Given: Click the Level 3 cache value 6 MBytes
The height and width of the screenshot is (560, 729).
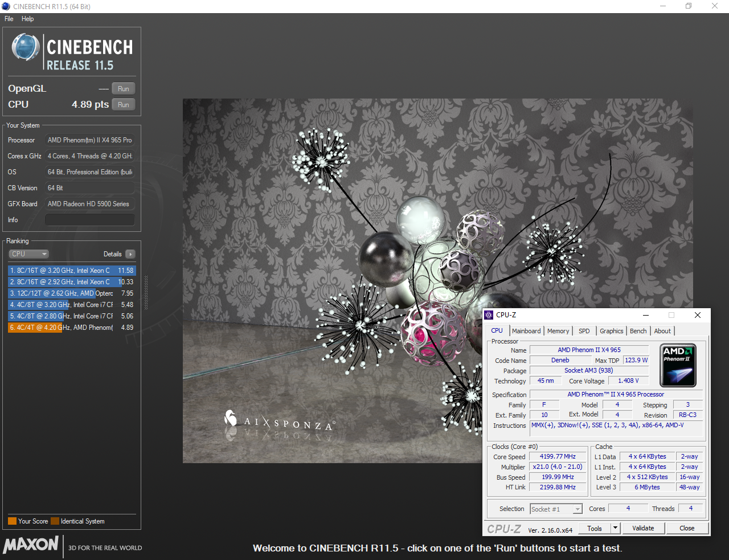Looking at the screenshot, I should pyautogui.click(x=647, y=488).
